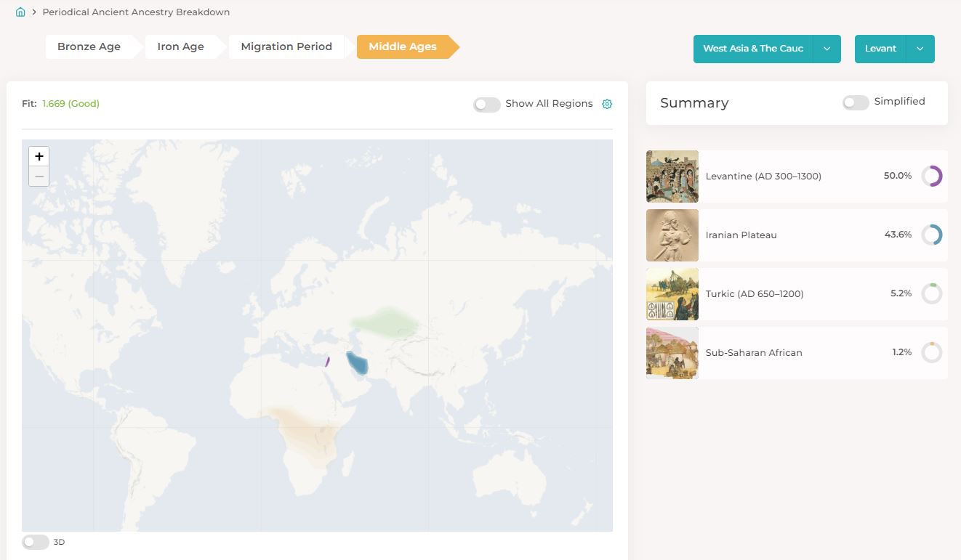Click the 50.0% Levantine value
Screen dimensions: 961x560
[898, 176]
